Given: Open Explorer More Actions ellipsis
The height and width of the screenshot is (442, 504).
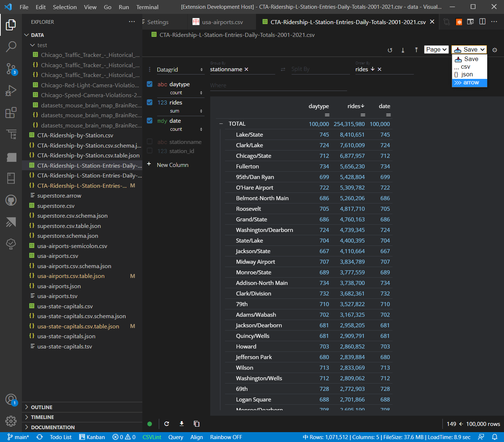Looking at the screenshot, I should coord(132,22).
